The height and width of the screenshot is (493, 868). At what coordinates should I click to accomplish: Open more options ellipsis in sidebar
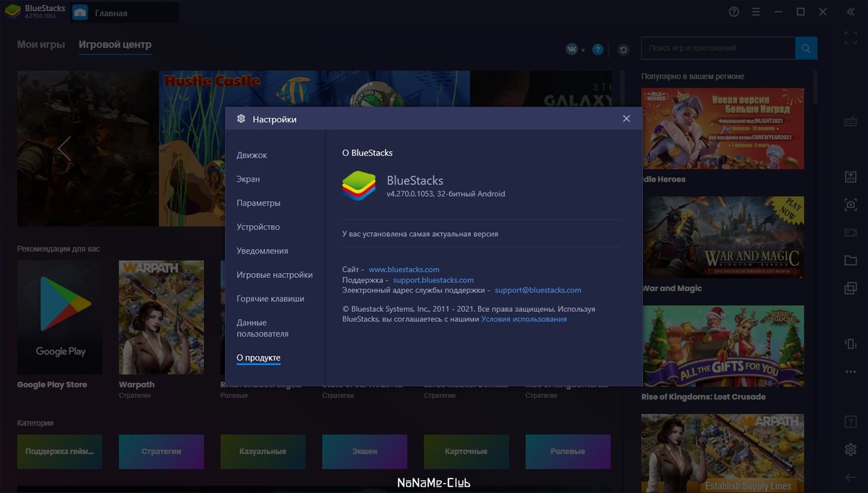coord(851,371)
